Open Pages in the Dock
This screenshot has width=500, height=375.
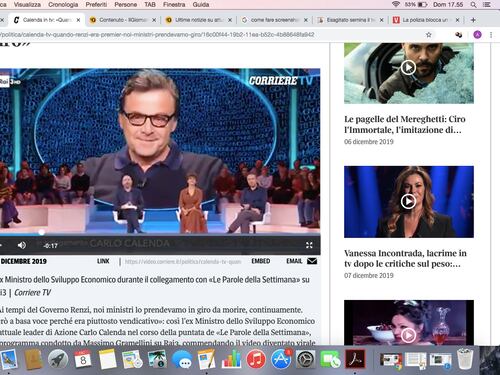tap(206, 360)
